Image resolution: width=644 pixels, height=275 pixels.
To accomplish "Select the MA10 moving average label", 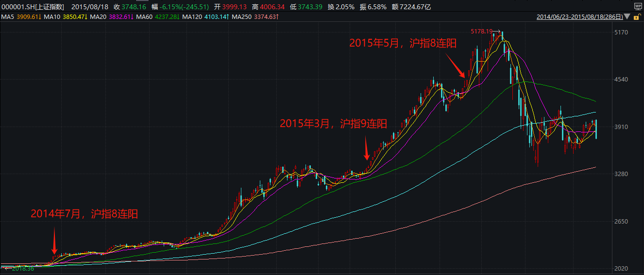I will (x=51, y=17).
